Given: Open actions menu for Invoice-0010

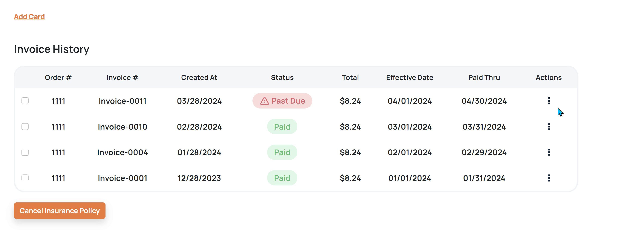Looking at the screenshot, I should coord(549,127).
